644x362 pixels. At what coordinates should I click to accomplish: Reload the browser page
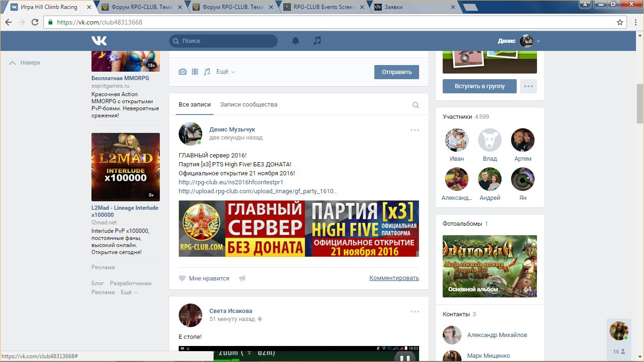pos(35,22)
